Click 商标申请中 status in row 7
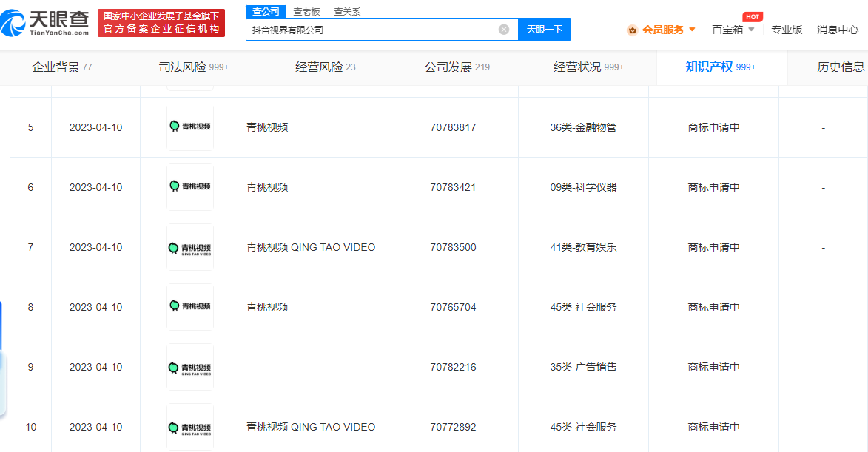The width and height of the screenshot is (868, 452). click(713, 247)
